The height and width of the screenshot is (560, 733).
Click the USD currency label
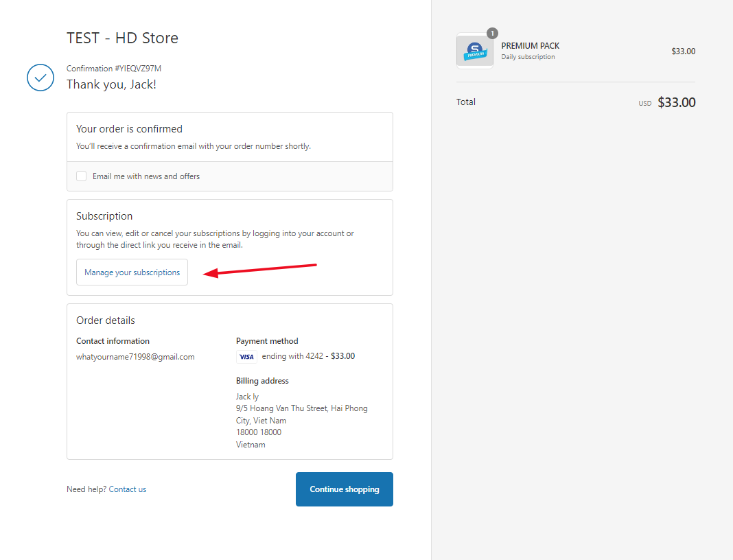click(644, 104)
